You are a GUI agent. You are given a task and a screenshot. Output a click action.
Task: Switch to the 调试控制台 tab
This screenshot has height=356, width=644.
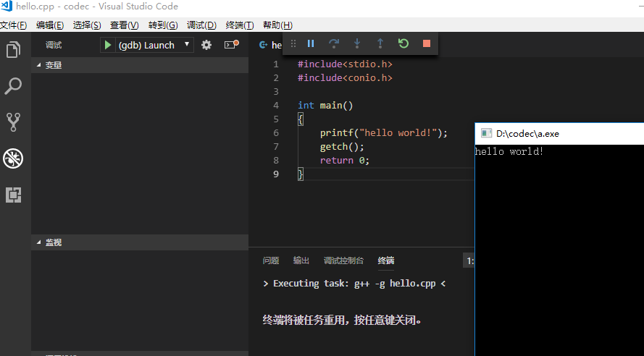point(344,260)
